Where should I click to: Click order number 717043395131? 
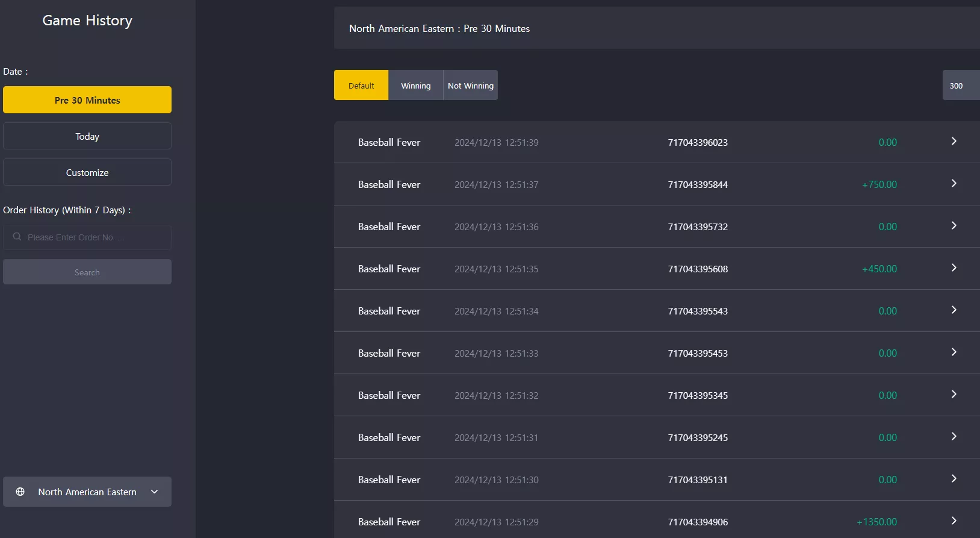[698, 480]
